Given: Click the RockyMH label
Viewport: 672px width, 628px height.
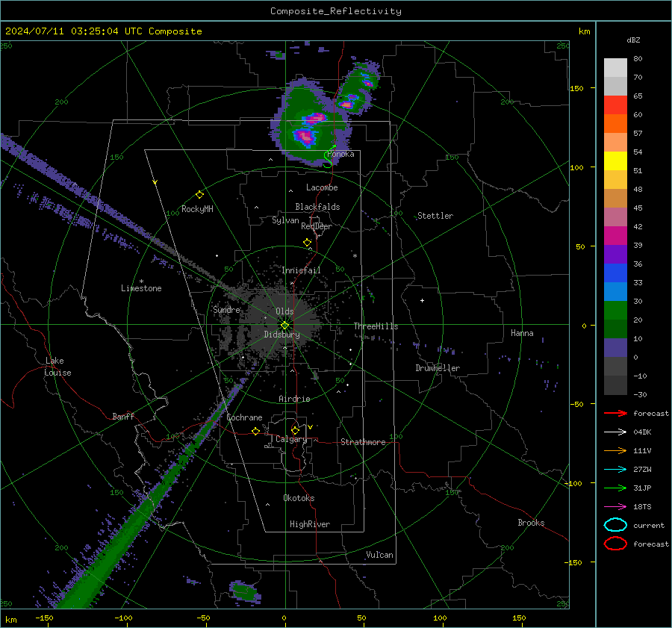Looking at the screenshot, I should 197,209.
